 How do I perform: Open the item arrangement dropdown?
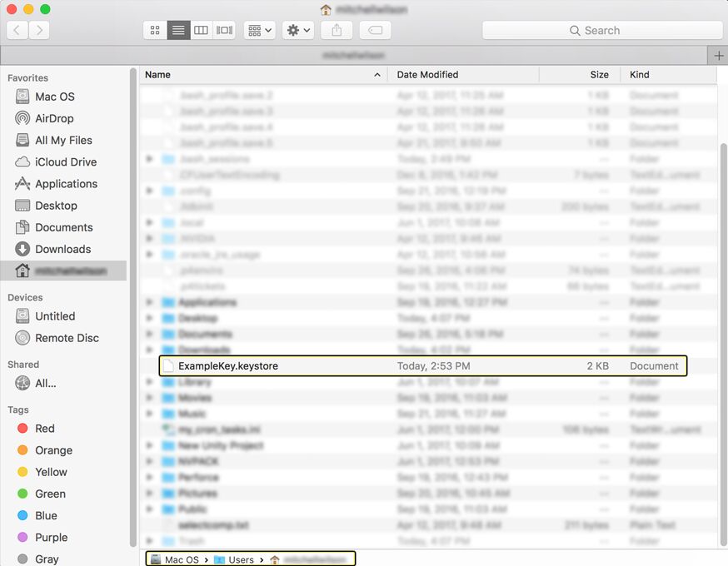(258, 30)
